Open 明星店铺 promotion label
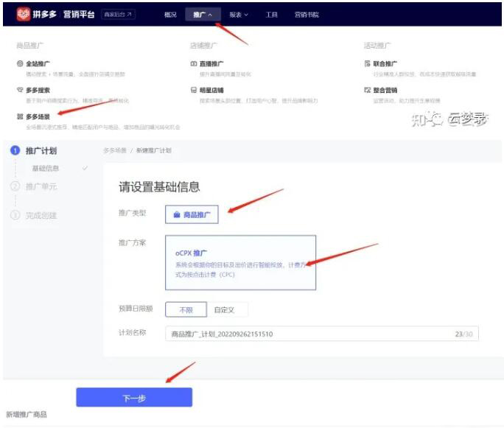Viewport: 504px width, 428px height. 211,90
